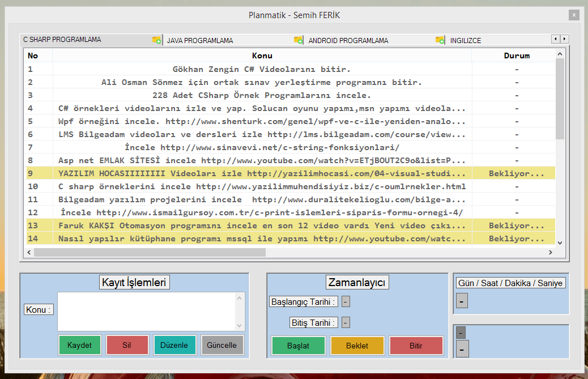The height and width of the screenshot is (379, 588).
Task: Select row 9 YAZILIM HOCASI entry
Action: 262,173
